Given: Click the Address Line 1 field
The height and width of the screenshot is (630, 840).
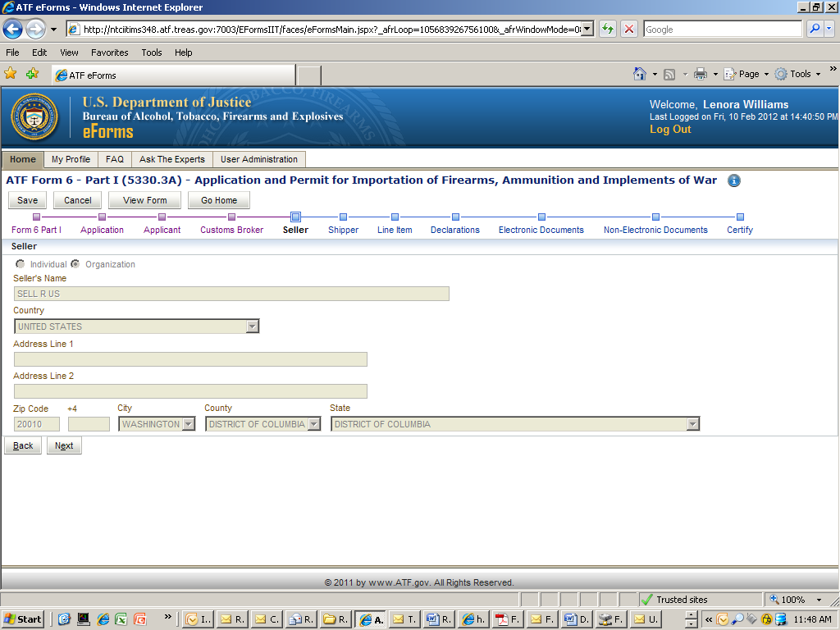Looking at the screenshot, I should pyautogui.click(x=190, y=359).
